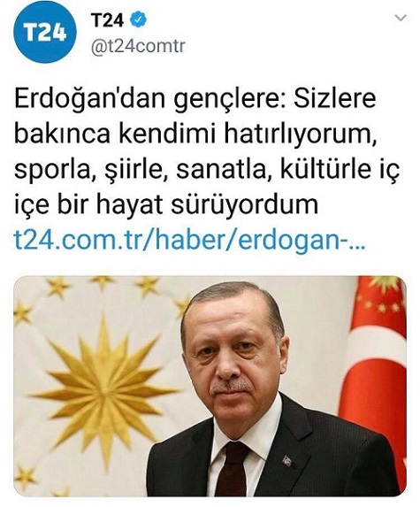Click the man's face in the photo
420x507 pixels.
(236, 350)
